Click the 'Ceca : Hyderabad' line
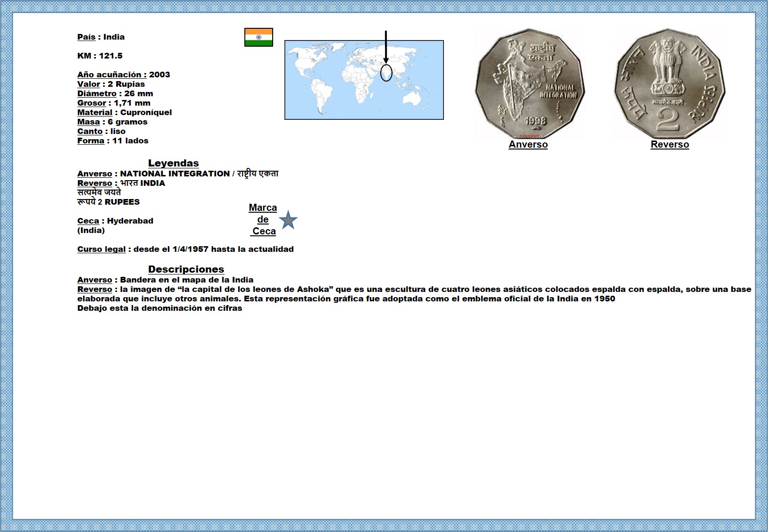768x532 pixels. coord(115,221)
